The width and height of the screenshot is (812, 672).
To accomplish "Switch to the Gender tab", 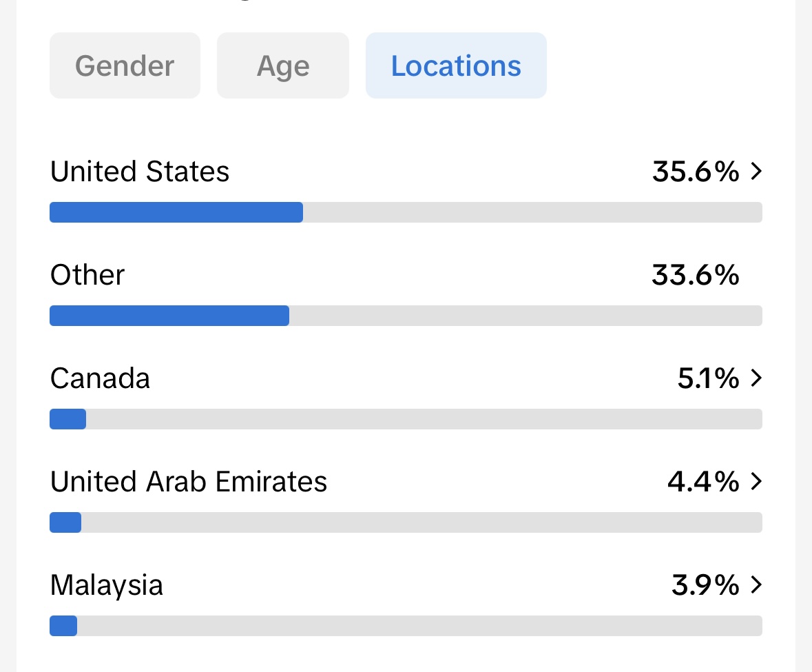I will click(125, 65).
